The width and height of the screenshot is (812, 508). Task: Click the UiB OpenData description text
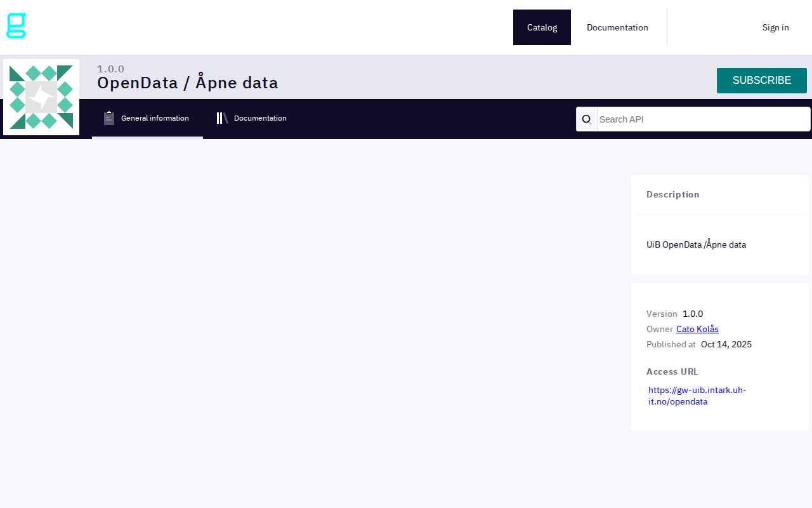coord(696,244)
